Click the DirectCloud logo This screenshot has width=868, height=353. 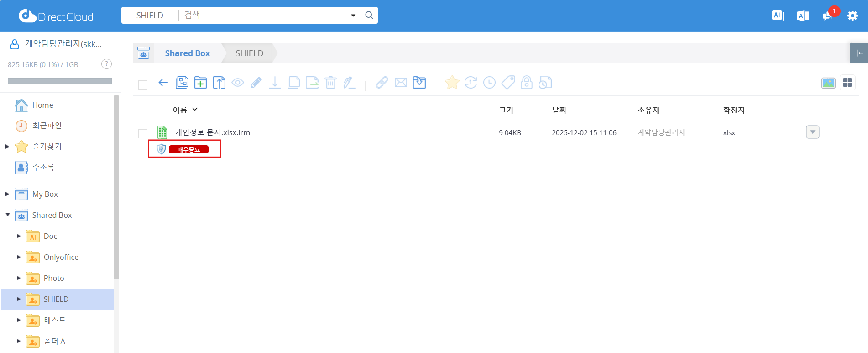point(56,16)
